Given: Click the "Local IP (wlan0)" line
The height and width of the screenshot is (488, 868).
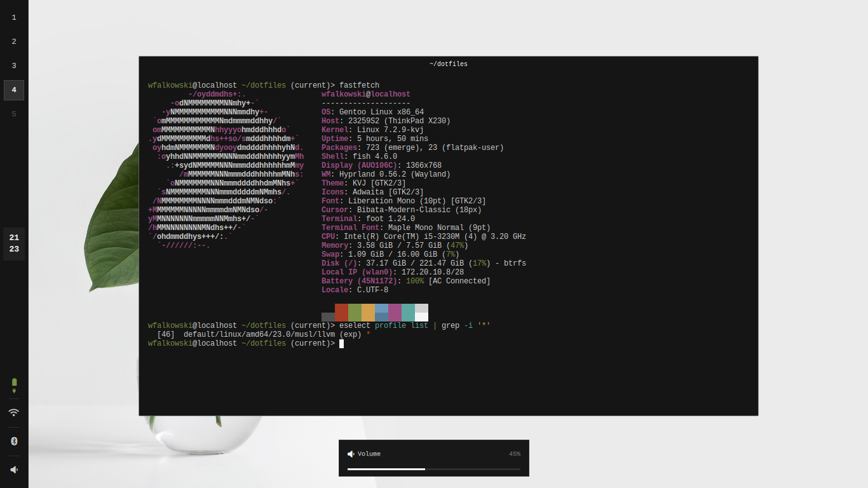Looking at the screenshot, I should pyautogui.click(x=393, y=272).
